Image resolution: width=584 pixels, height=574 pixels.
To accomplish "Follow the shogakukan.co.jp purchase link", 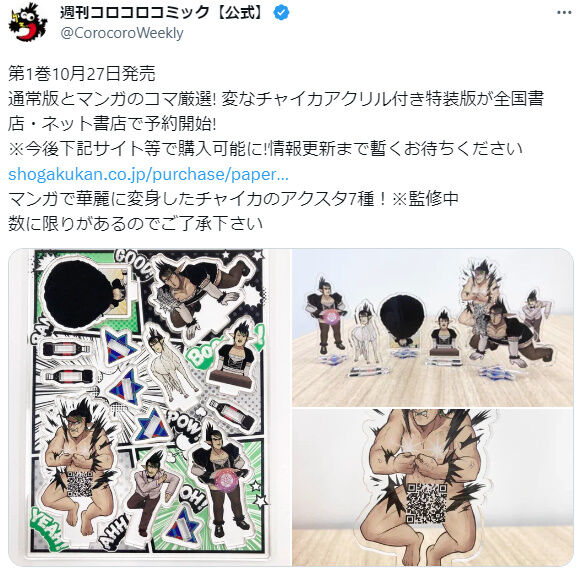I will pos(148,174).
